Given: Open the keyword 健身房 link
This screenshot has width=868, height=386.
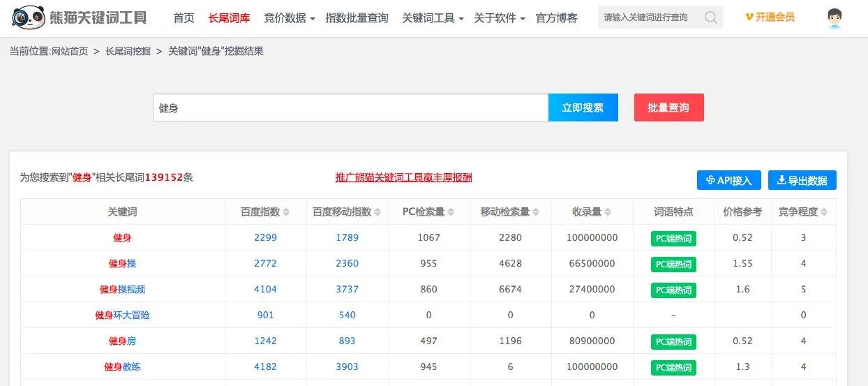Looking at the screenshot, I should click(x=122, y=341).
